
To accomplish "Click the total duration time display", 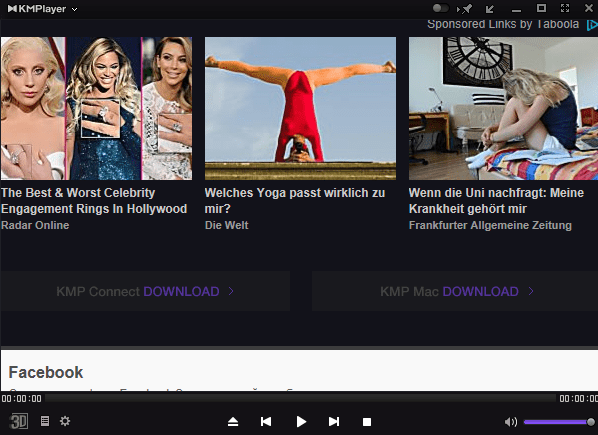I will (x=578, y=399).
